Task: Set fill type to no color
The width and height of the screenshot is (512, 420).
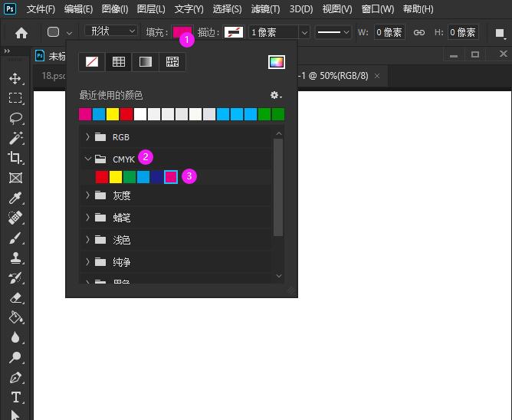Action: coord(92,62)
